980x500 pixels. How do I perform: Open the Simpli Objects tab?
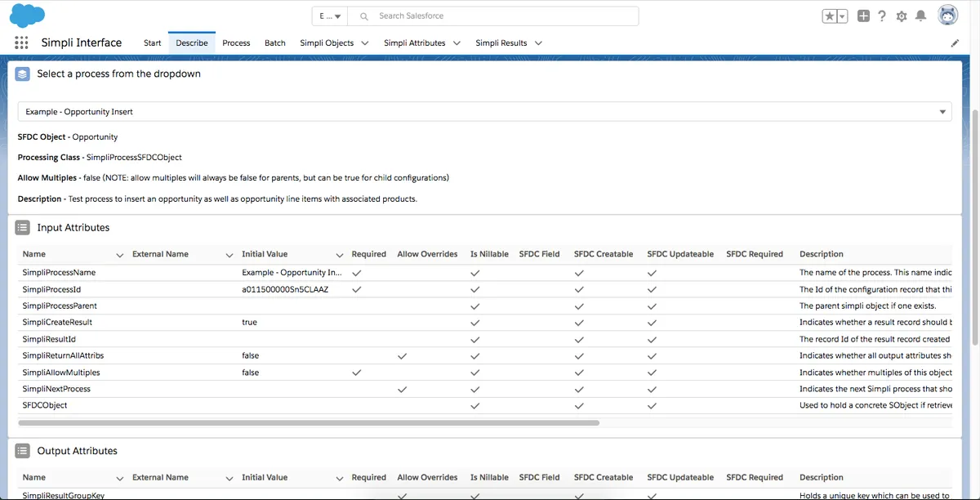point(327,43)
